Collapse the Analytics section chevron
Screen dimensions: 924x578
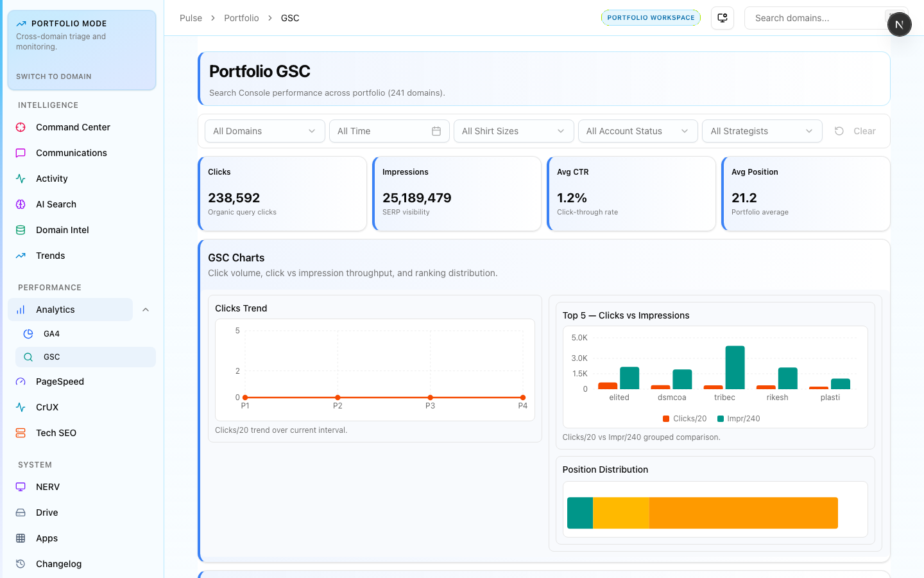pos(146,310)
